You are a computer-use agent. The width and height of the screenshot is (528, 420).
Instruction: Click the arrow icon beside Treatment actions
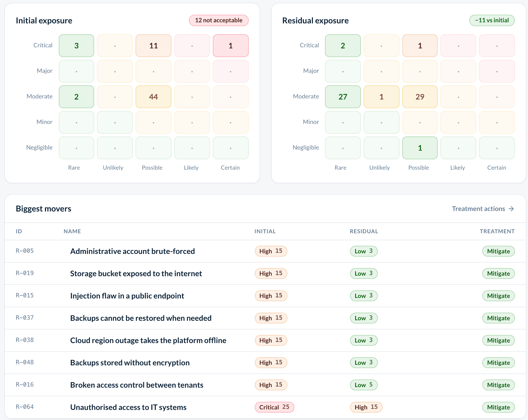click(x=511, y=209)
